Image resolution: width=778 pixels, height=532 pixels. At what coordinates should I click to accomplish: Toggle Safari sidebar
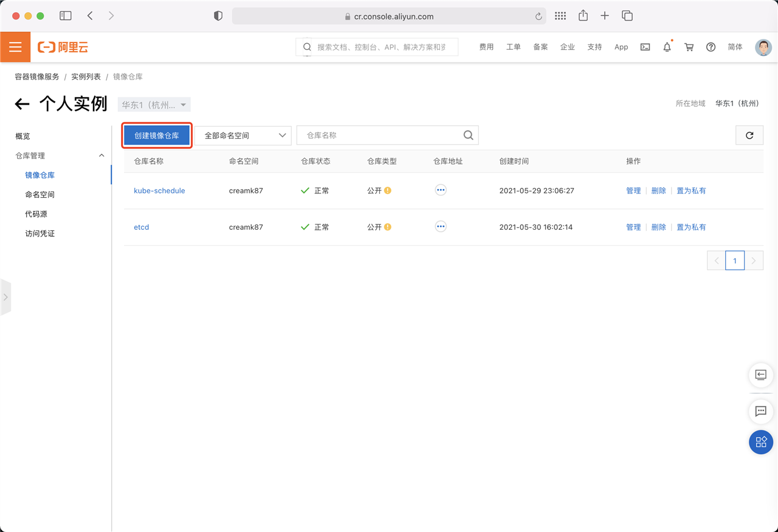tap(66, 16)
